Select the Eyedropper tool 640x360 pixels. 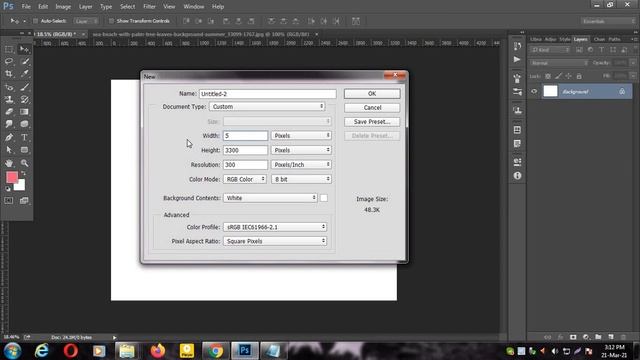[24, 74]
